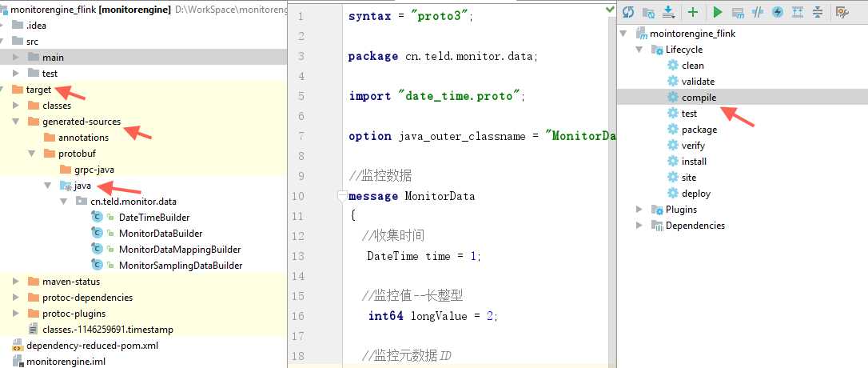This screenshot has height=368, width=868.
Task: Click code line int64 longValue = 2
Action: tap(433, 315)
